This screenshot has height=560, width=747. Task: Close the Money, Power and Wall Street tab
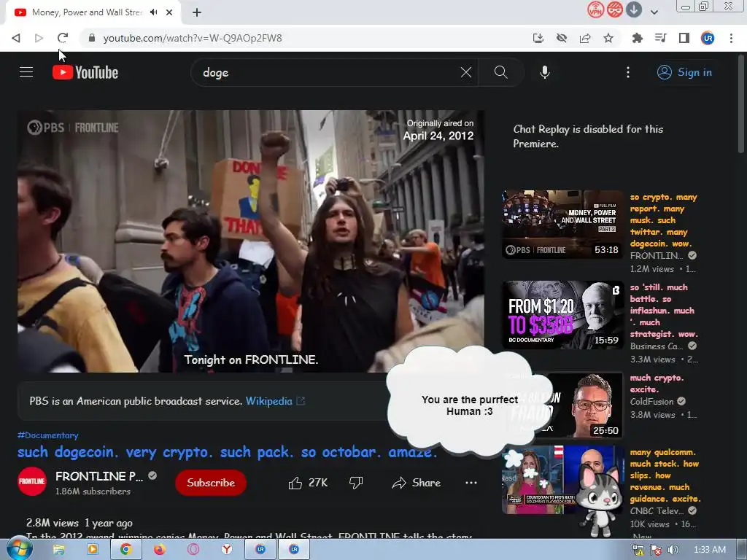coord(169,12)
